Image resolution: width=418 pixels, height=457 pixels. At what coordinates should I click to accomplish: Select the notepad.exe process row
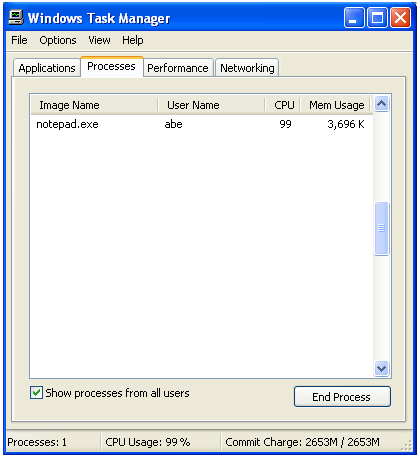tap(202, 124)
